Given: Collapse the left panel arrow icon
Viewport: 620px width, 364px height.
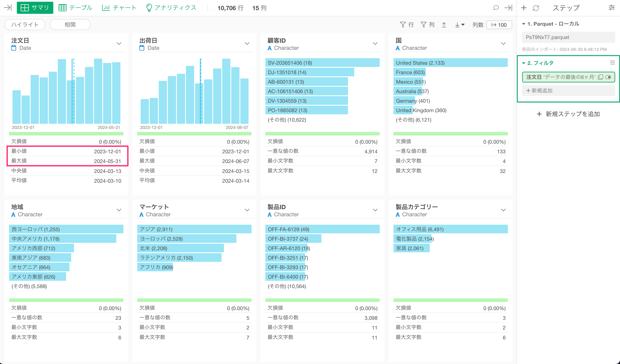Looking at the screenshot, I should [x=8, y=8].
